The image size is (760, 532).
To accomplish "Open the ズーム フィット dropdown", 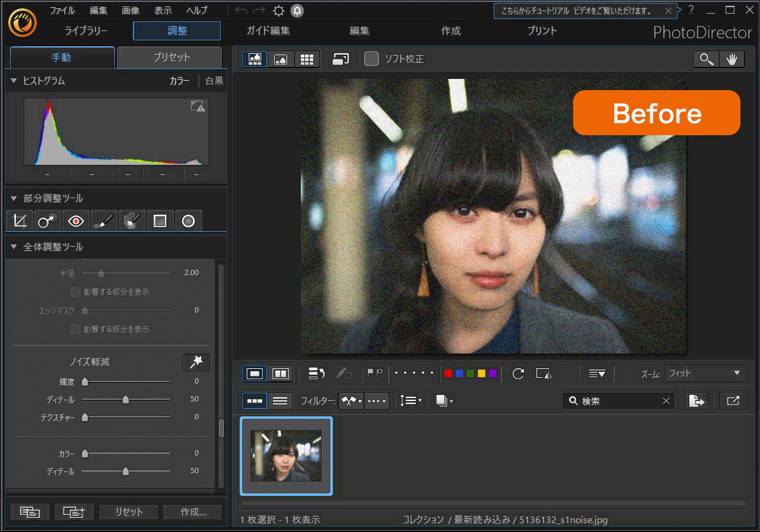I will 705,373.
